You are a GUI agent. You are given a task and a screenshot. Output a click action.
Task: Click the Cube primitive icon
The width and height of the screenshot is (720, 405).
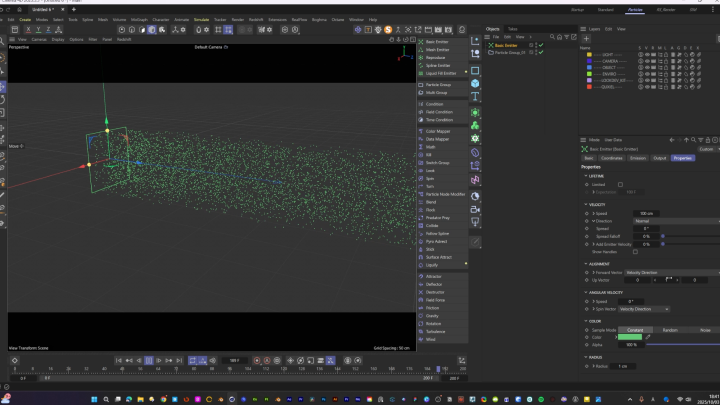475,83
